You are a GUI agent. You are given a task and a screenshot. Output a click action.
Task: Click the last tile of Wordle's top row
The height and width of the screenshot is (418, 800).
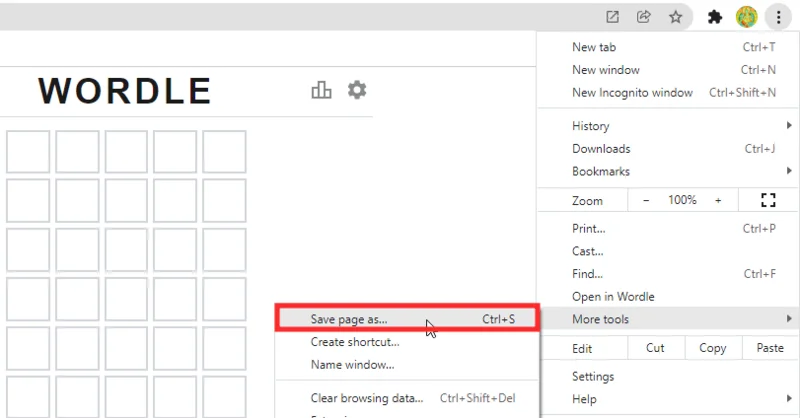point(224,152)
